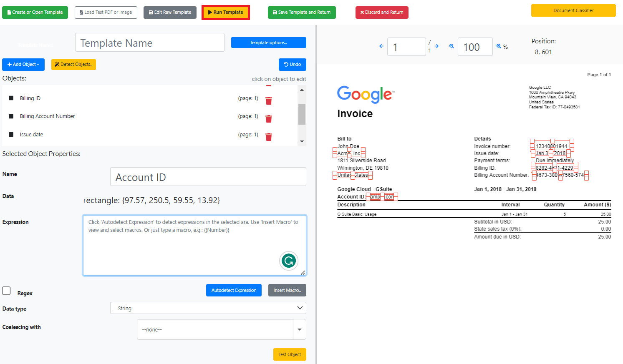Go to next page with right arrow
Screen dimensions: 623x364
(436, 46)
